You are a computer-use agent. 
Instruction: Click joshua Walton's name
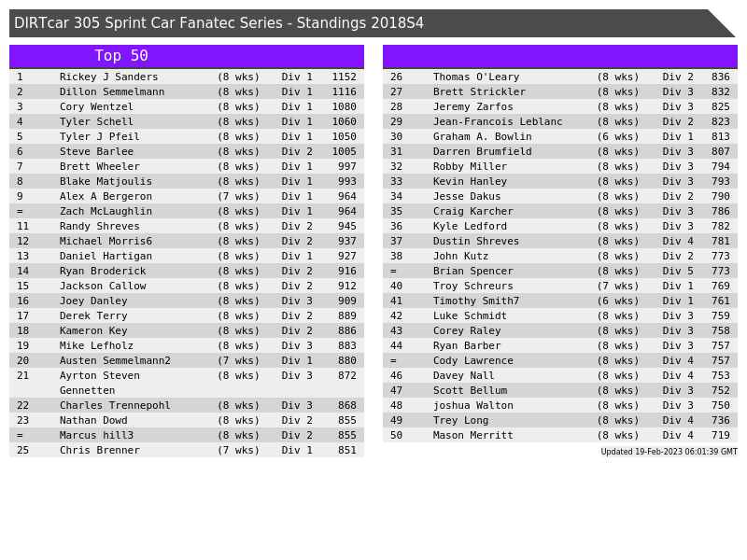pyautogui.click(x=472, y=406)
